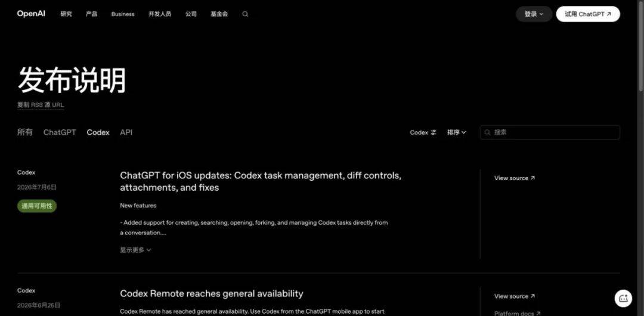
Task: Open ChatGPT for iOS updates article title
Action: 261,182
